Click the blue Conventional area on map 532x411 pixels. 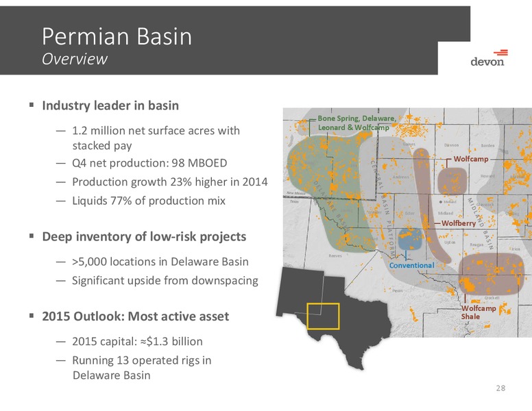pyautogui.click(x=411, y=239)
